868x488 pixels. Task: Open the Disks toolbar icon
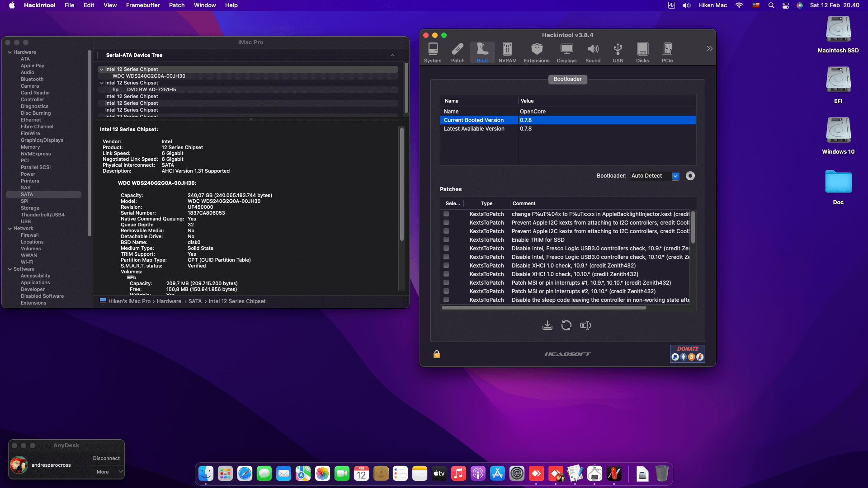[642, 52]
